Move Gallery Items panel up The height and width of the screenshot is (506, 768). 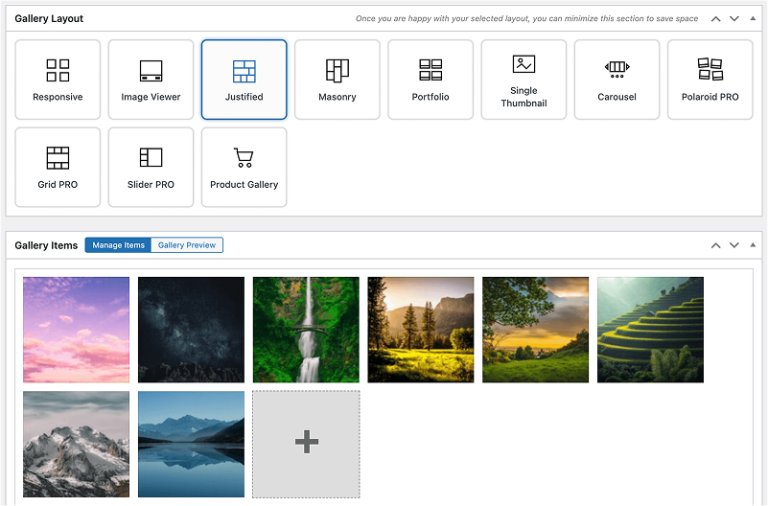(x=716, y=245)
